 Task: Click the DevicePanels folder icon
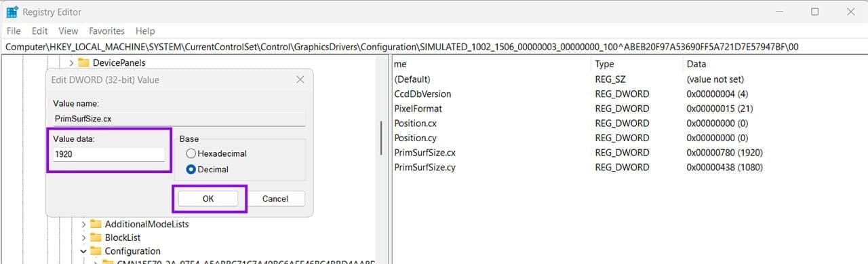pos(84,62)
